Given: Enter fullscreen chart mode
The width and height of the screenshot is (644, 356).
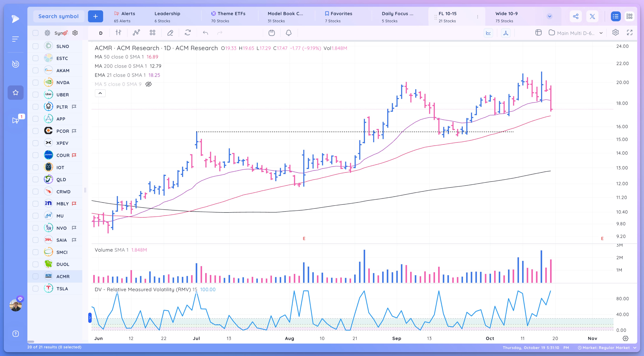Looking at the screenshot, I should click(630, 32).
